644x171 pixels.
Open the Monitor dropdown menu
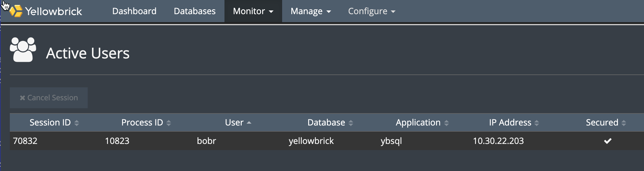click(x=253, y=11)
